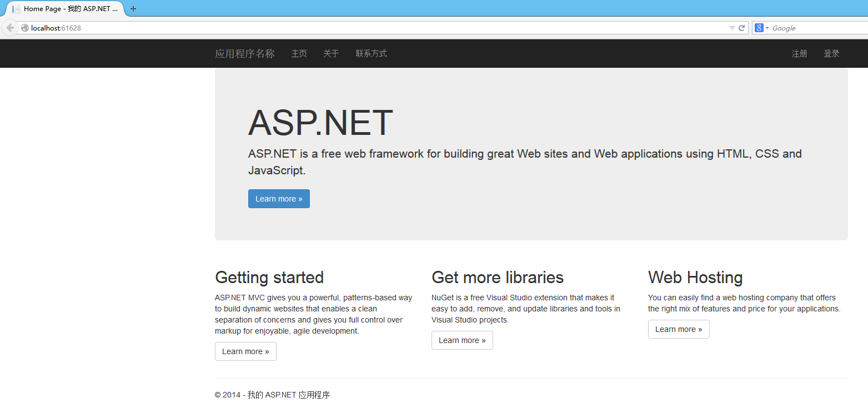
Task: Click the 注册 register link
Action: pyautogui.click(x=800, y=54)
